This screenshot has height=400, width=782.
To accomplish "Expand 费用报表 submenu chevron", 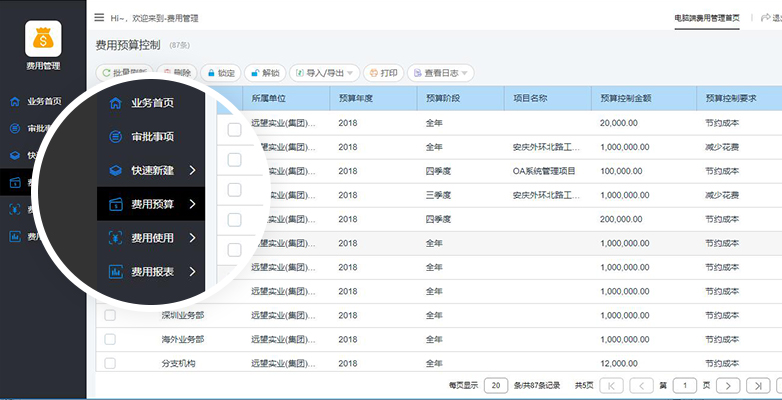I will click(x=193, y=272).
